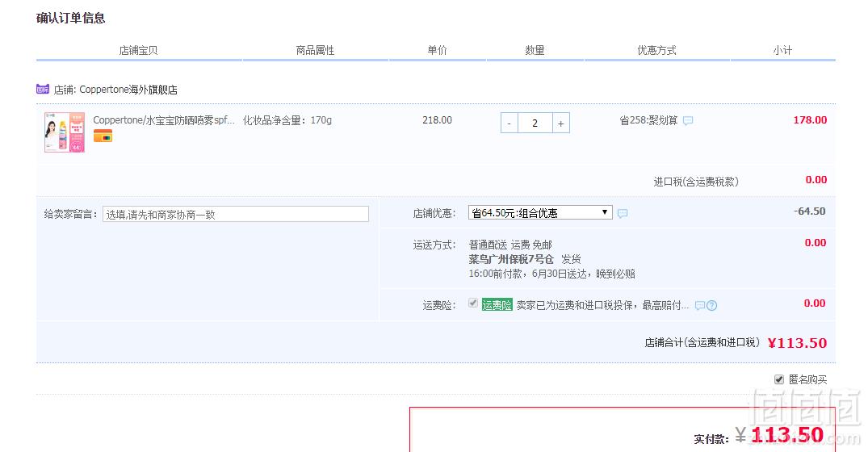
Task: Click the 数量 column header
Action: 535,50
